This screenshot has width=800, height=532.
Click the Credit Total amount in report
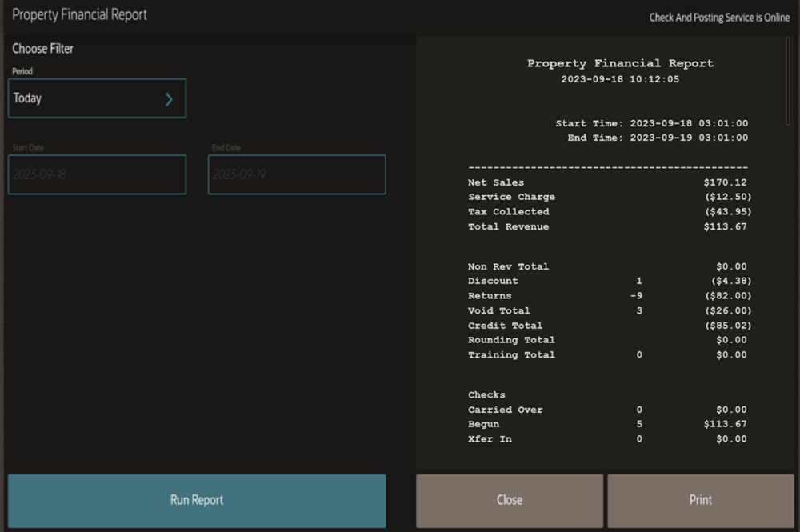tap(727, 326)
